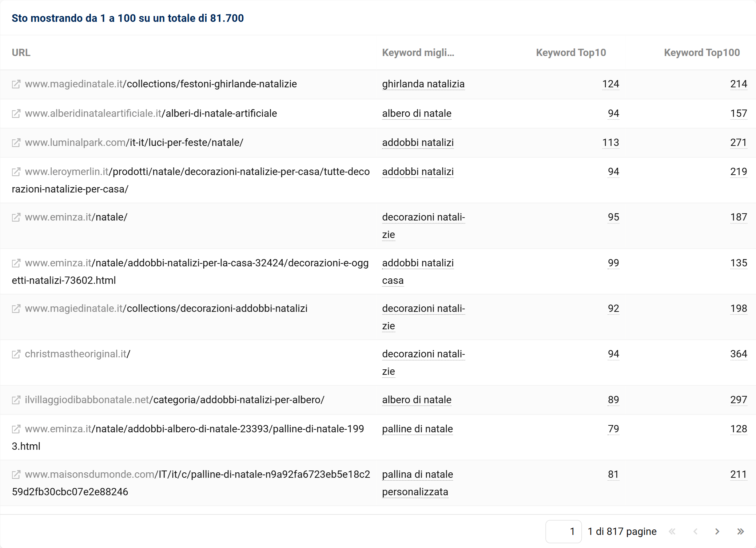Click 'albero di natale' in ilvillaggiodibabbonatale row
The width and height of the screenshot is (756, 548).
417,400
